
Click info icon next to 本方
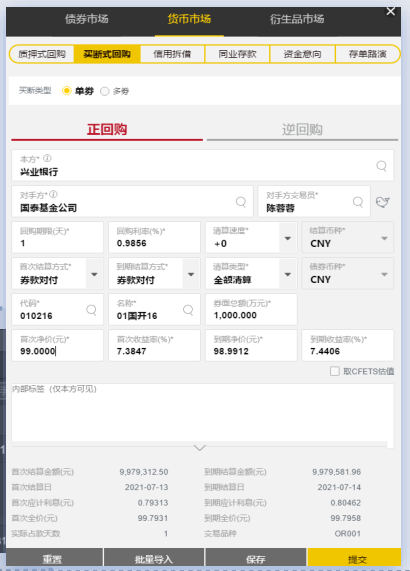[x=47, y=158]
